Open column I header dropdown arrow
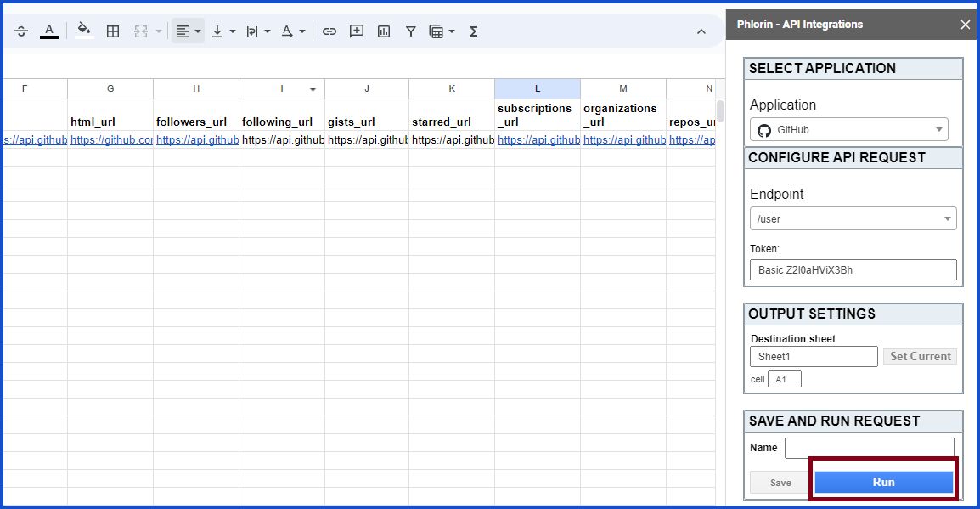The image size is (980, 509). 313,89
